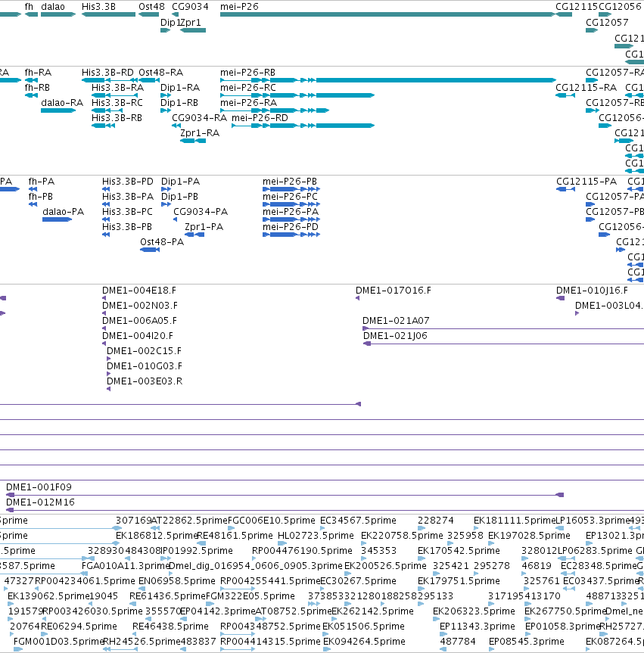
Task: Select transcript fh-RA label
Action: pos(38,73)
